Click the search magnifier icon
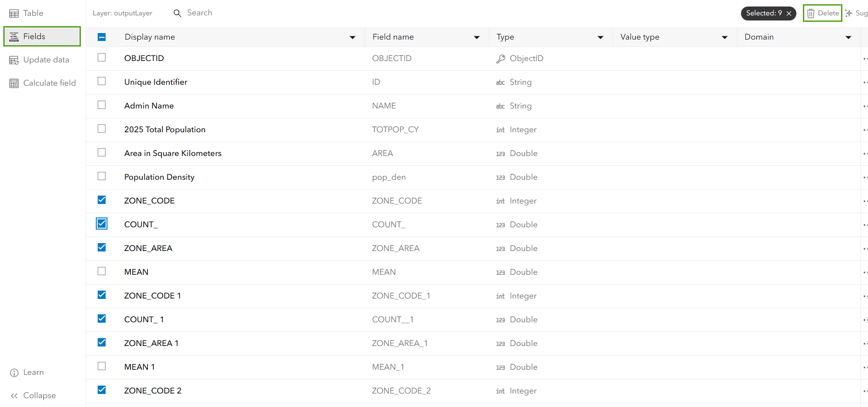The width and height of the screenshot is (868, 407). click(177, 13)
